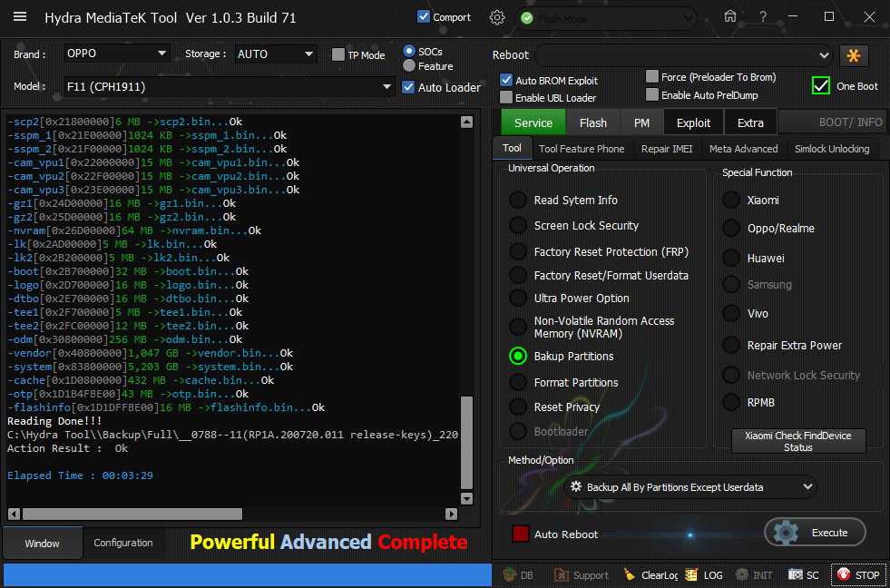
Task: Select the Feature radio button
Action: coord(408,66)
